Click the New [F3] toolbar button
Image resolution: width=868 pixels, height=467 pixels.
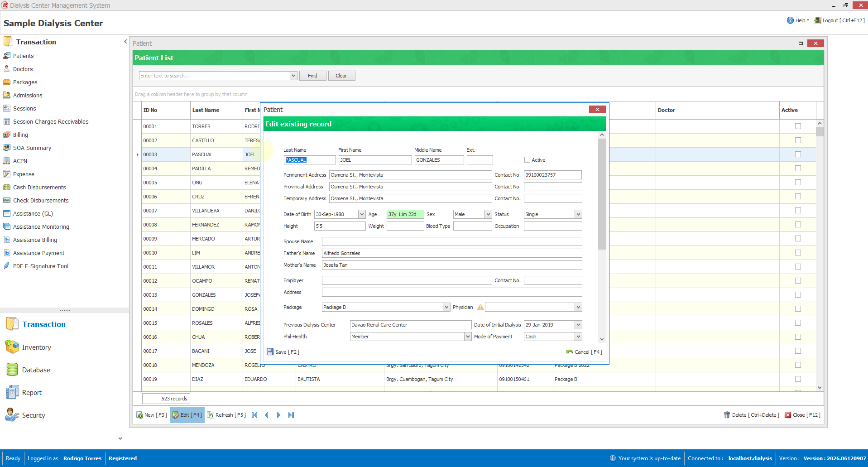tap(152, 415)
